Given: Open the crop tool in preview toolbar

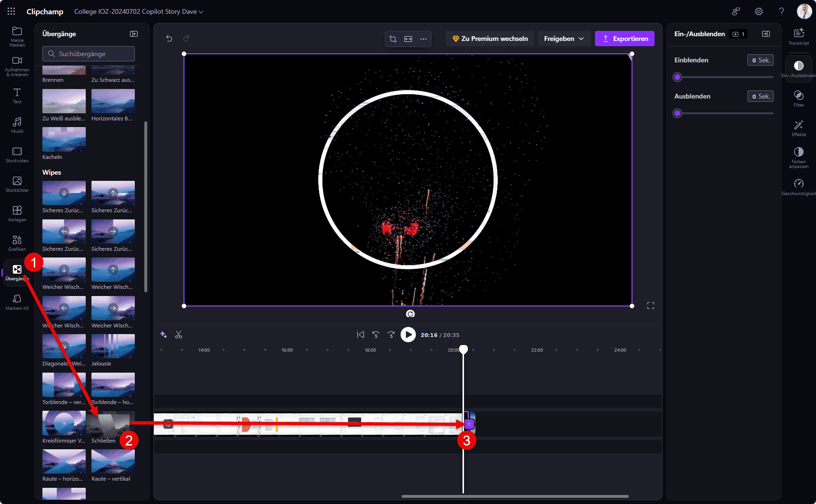Looking at the screenshot, I should point(393,39).
